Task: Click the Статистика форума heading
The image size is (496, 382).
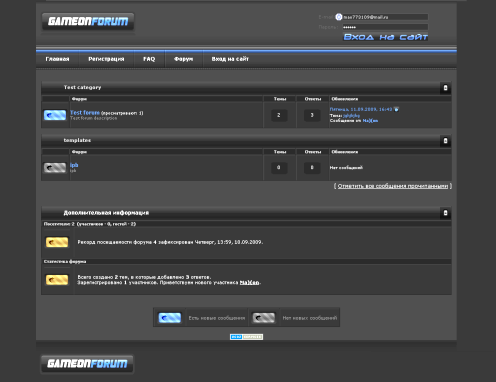Action: pyautogui.click(x=65, y=262)
